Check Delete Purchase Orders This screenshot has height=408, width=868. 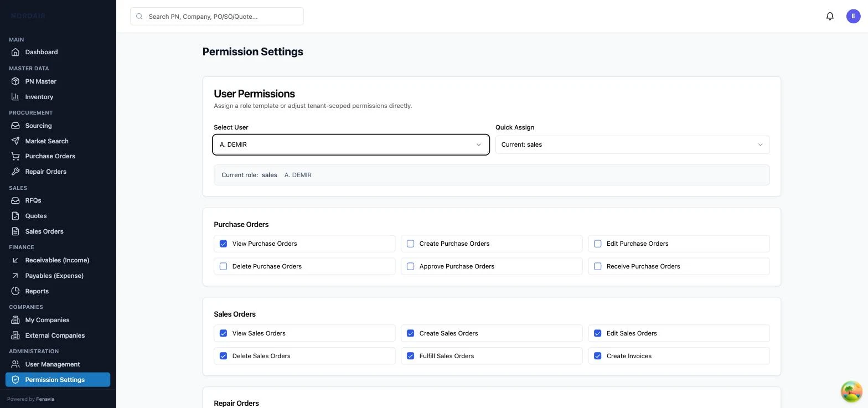[x=223, y=266]
